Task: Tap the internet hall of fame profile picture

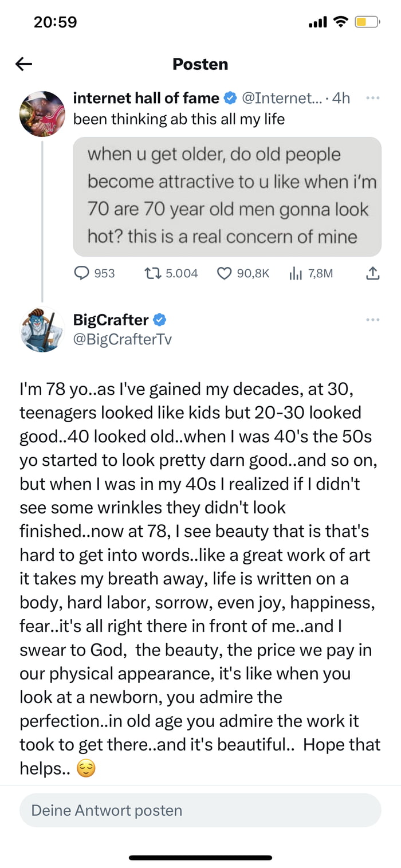Action: point(42,113)
